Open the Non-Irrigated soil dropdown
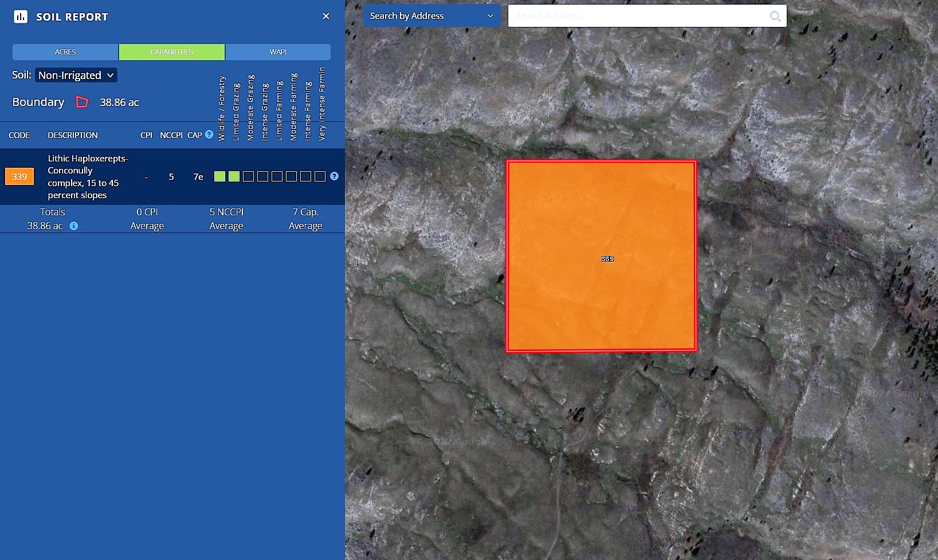This screenshot has width=938, height=560. 76,75
